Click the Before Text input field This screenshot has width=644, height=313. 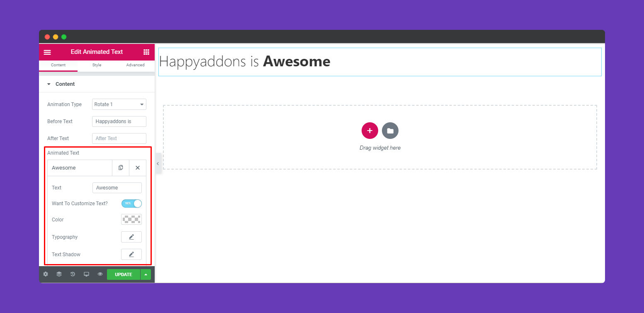click(119, 121)
